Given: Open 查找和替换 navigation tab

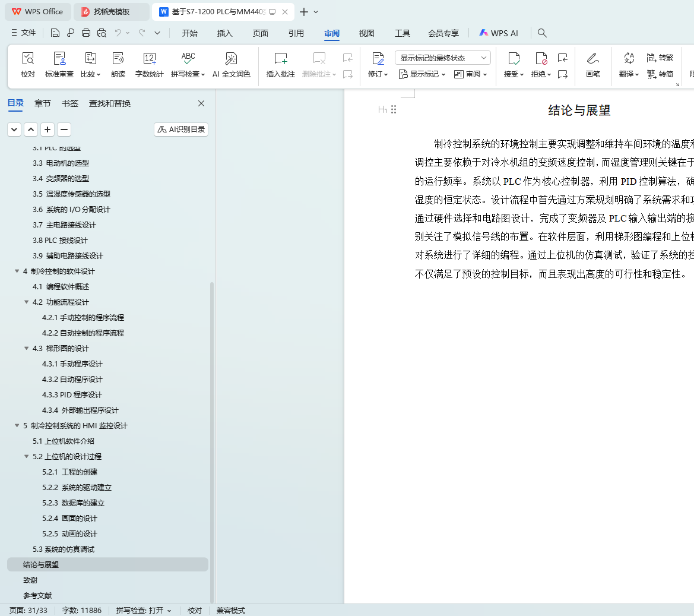Looking at the screenshot, I should click(x=110, y=103).
